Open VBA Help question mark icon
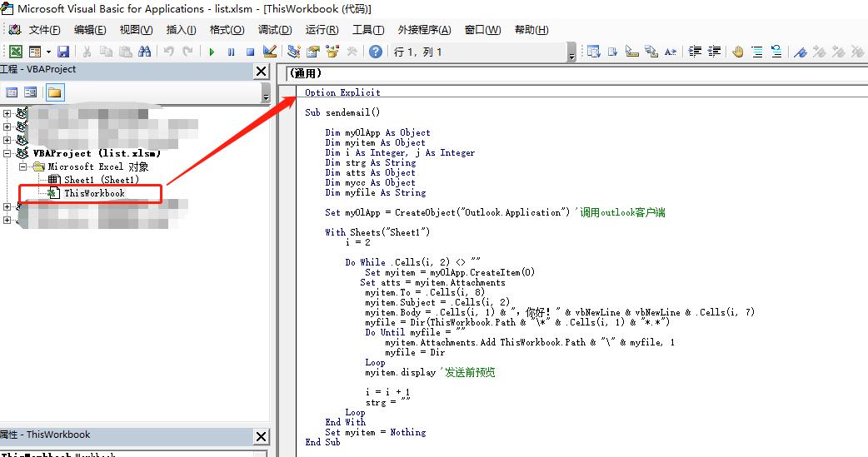The image size is (868, 457). (376, 52)
